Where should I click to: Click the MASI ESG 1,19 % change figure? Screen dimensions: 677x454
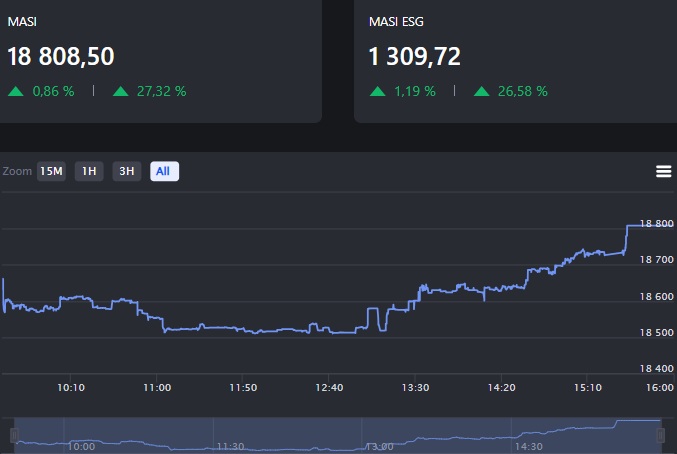point(415,91)
